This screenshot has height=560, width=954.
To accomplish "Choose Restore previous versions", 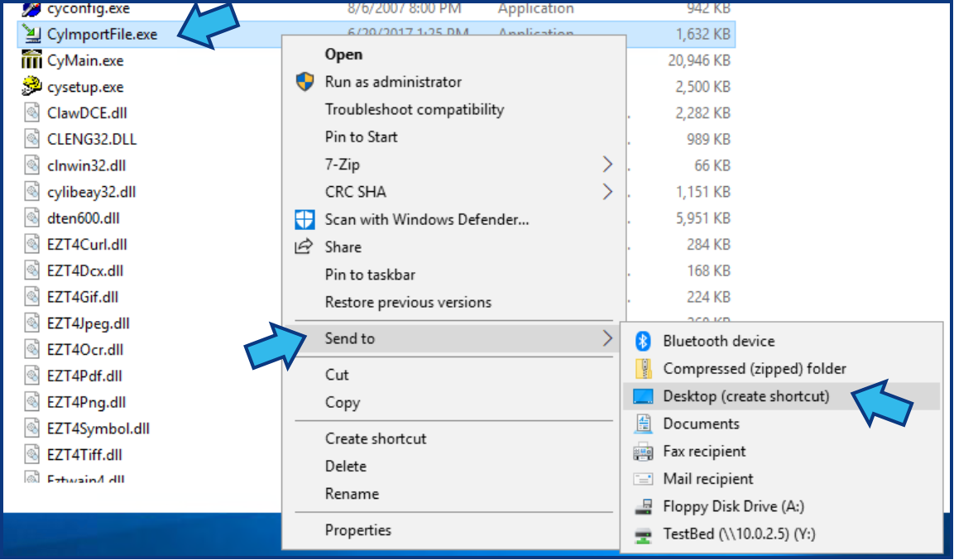I will click(x=408, y=302).
